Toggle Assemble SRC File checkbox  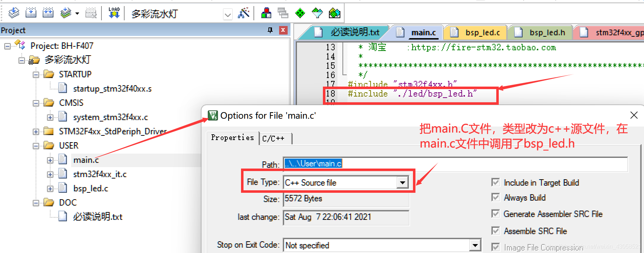495,231
